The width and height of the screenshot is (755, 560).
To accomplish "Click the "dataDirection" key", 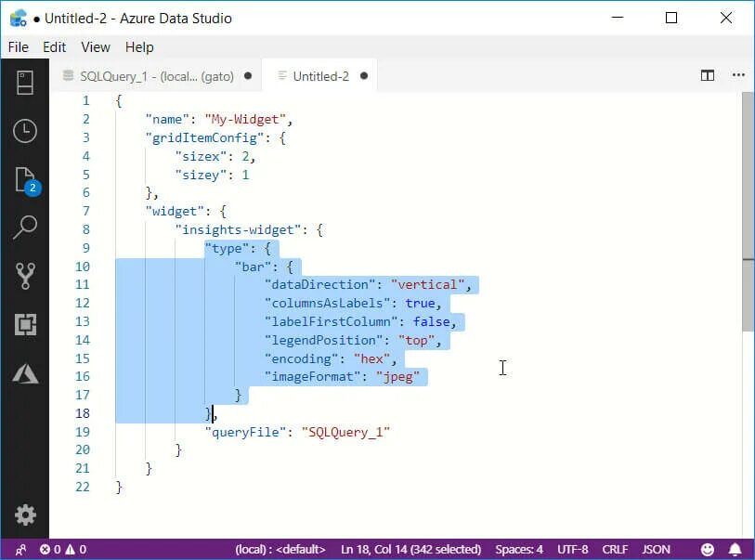I will pyautogui.click(x=320, y=284).
